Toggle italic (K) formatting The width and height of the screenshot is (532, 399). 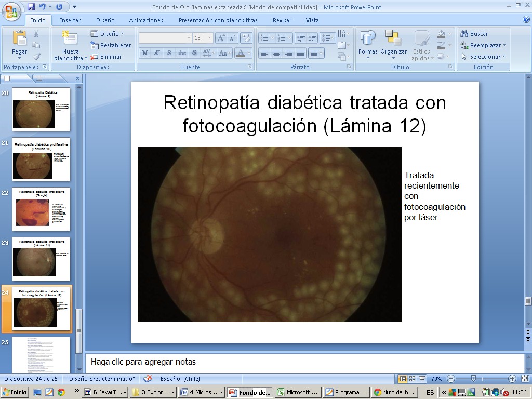157,53
